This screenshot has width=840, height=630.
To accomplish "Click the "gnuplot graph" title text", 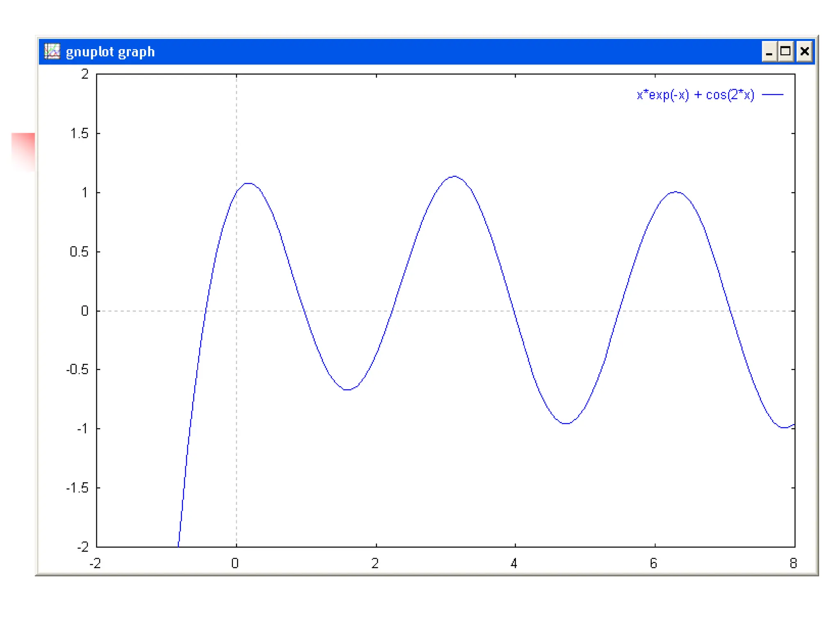I will 110,52.
